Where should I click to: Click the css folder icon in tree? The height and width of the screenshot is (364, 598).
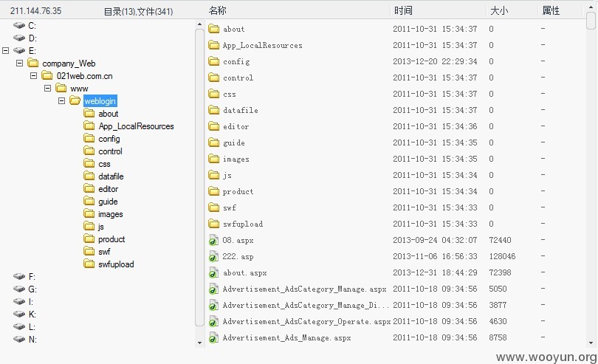point(89,163)
